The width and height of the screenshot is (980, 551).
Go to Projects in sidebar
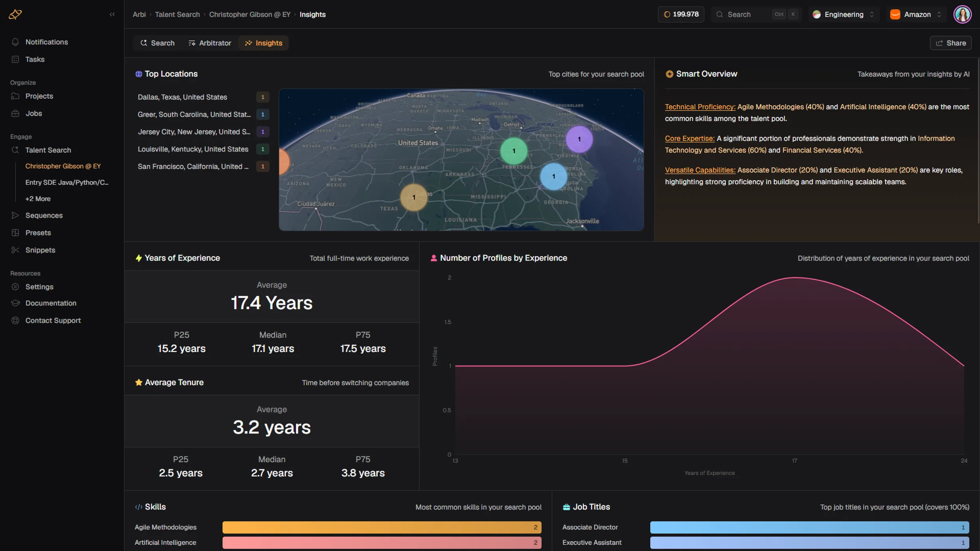coord(39,96)
